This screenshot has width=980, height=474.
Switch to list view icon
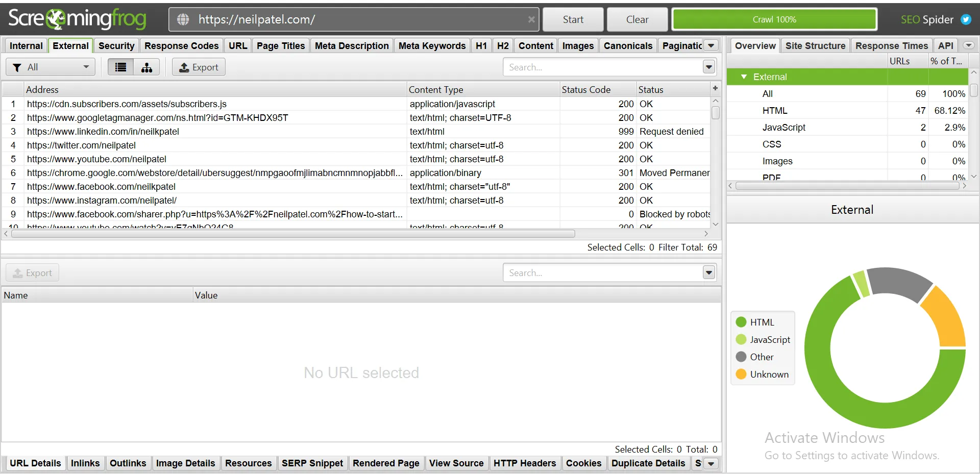tap(120, 67)
